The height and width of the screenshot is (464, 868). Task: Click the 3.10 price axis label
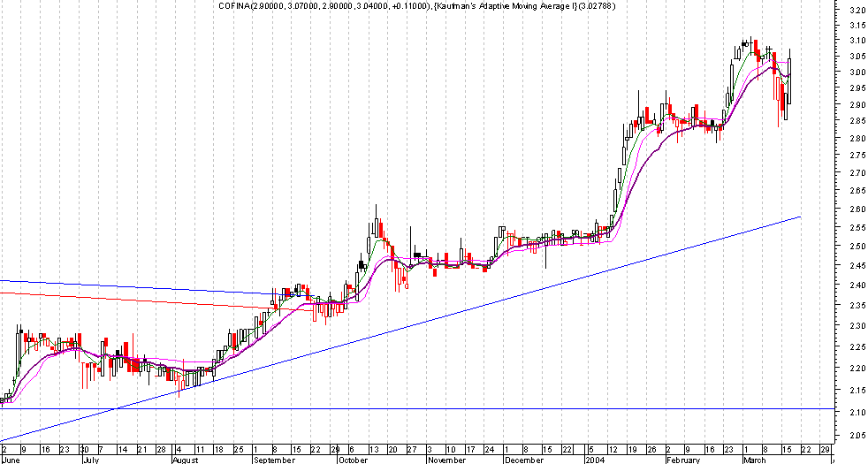pyautogui.click(x=857, y=41)
